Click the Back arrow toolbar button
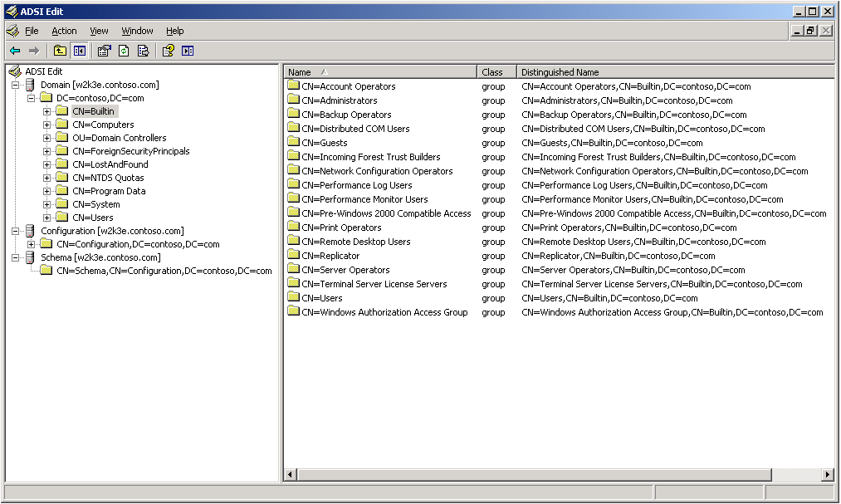 (15, 51)
